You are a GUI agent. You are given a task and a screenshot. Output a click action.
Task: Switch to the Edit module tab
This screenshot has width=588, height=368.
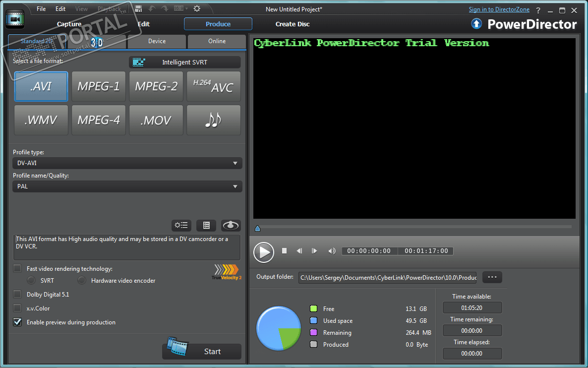coord(144,24)
